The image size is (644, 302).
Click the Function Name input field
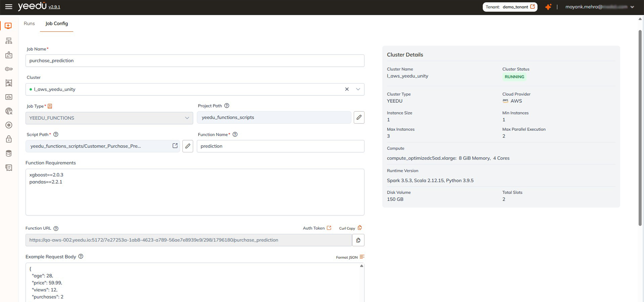(280, 146)
